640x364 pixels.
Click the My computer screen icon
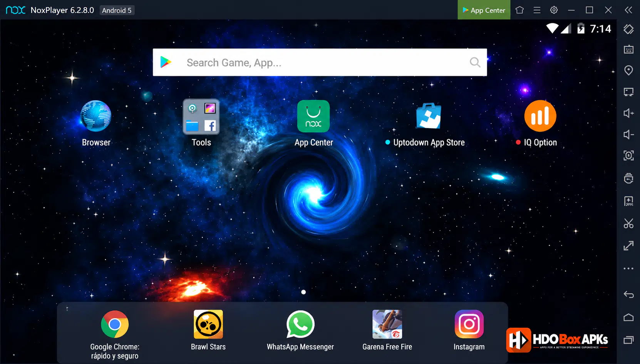628,92
